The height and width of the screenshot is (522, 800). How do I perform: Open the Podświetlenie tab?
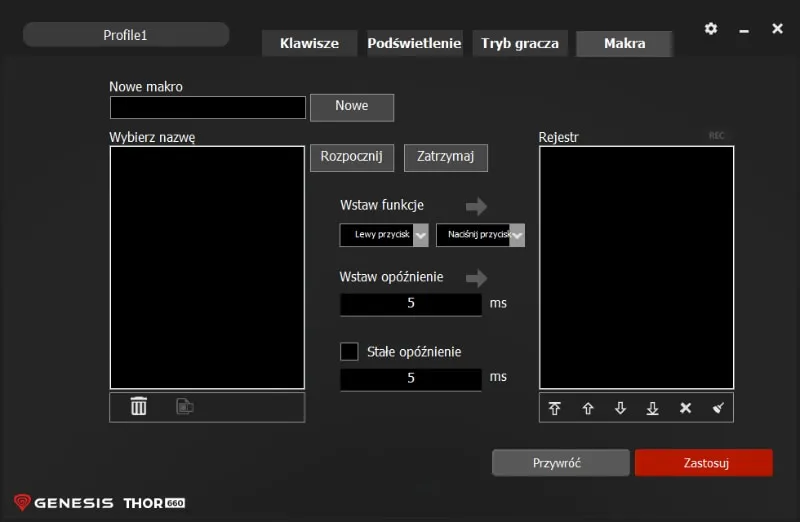pos(414,44)
